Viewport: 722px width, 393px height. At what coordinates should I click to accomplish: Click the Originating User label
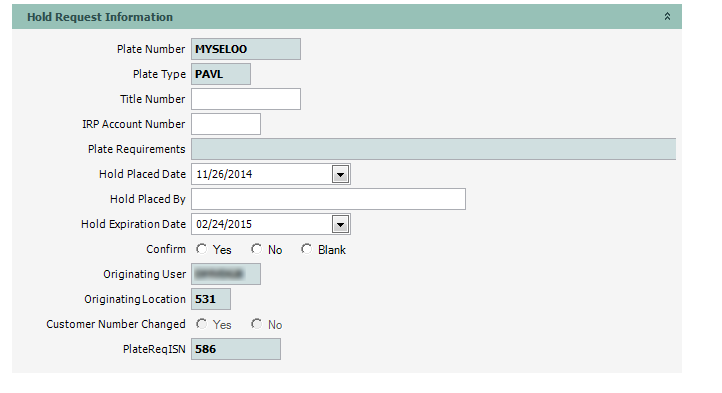coord(145,274)
